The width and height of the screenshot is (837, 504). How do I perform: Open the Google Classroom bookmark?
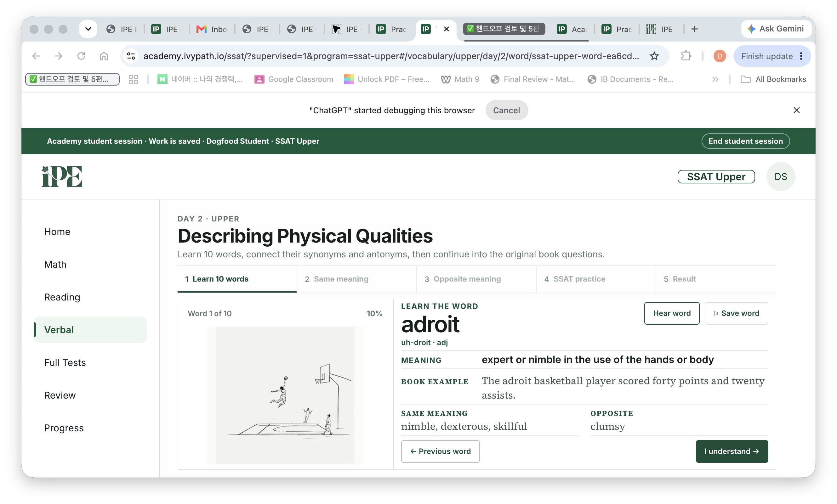294,79
